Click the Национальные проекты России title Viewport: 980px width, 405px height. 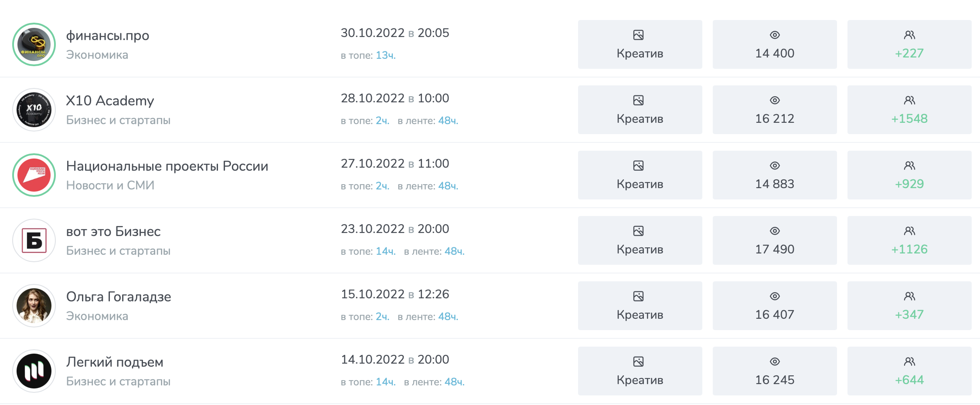167,166
